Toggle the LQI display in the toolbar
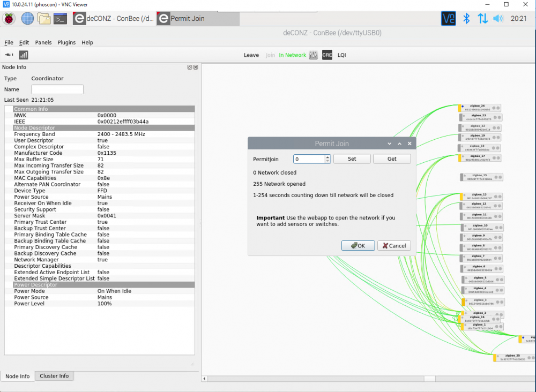536x392 pixels. 341,55
